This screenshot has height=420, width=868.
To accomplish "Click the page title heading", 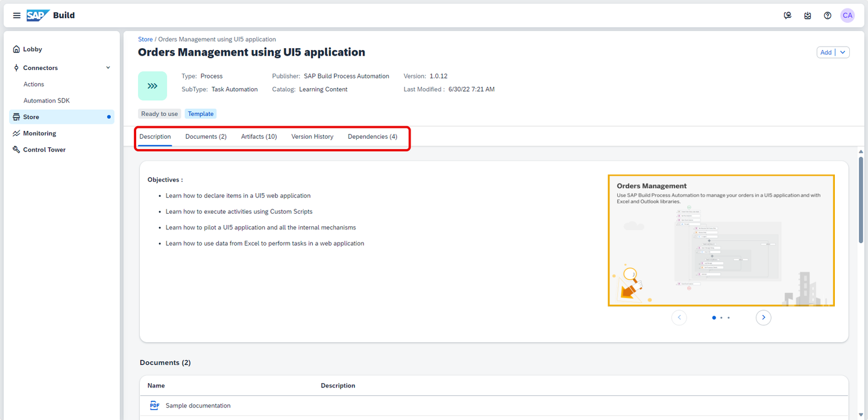I will click(251, 52).
